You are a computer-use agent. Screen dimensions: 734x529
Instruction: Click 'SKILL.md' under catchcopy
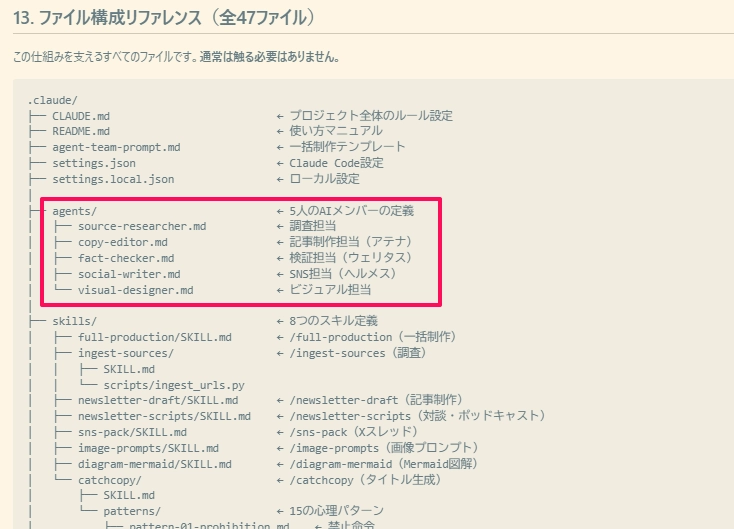tap(129, 495)
